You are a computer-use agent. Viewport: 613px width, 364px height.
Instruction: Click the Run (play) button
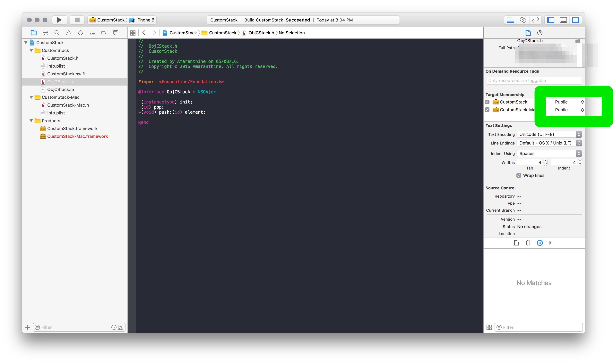click(x=59, y=20)
